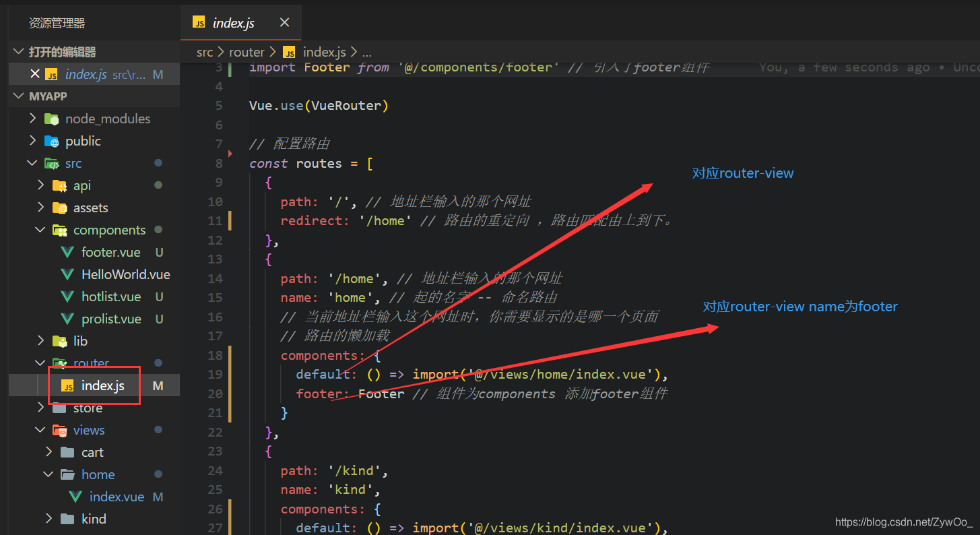
Task: Open hotlist.vue in the file tree
Action: tap(111, 297)
